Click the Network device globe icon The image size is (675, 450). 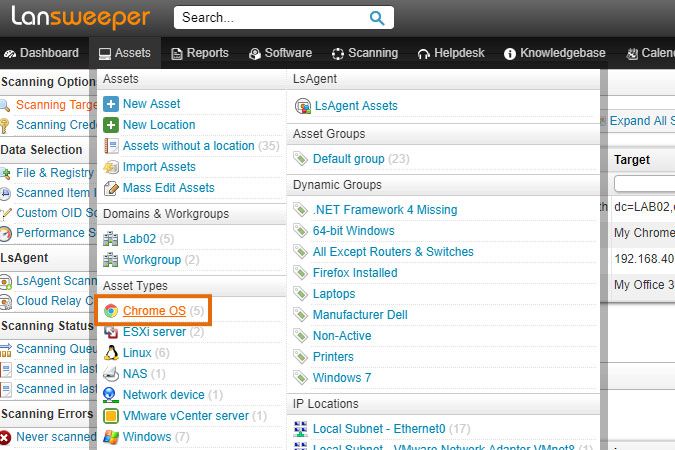click(111, 395)
